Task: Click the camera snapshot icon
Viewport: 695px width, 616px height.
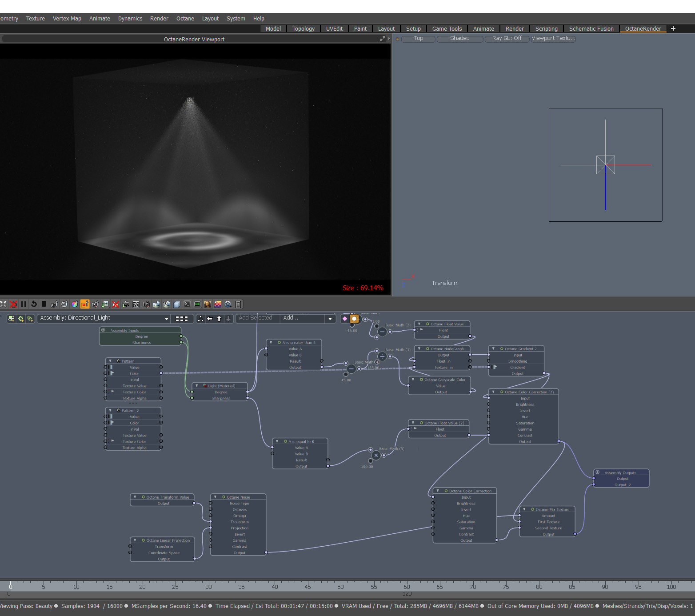Action: (146, 304)
